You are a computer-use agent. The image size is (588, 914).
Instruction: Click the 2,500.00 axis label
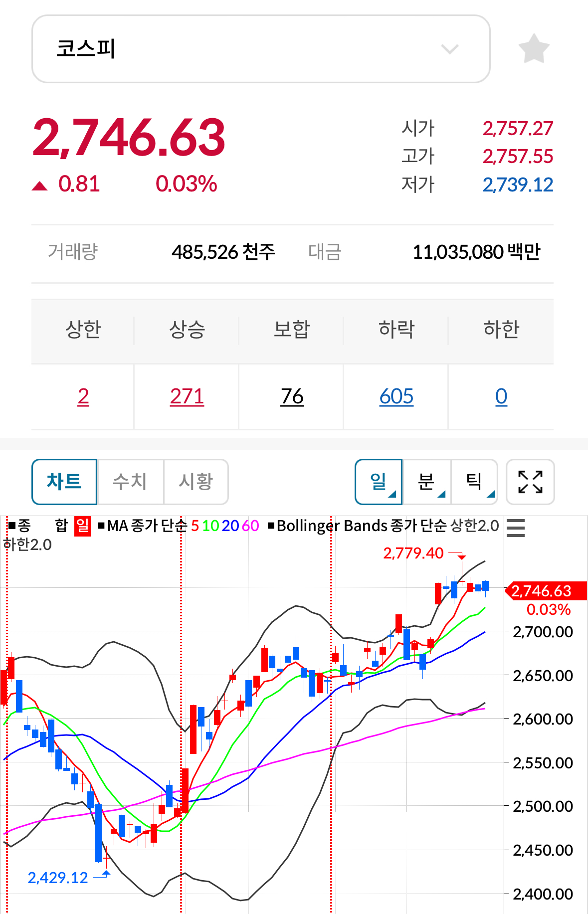543,807
